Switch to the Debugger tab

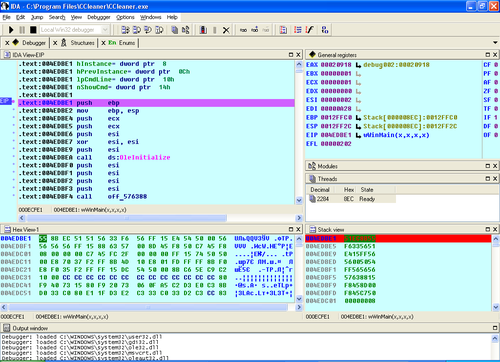coord(34,43)
